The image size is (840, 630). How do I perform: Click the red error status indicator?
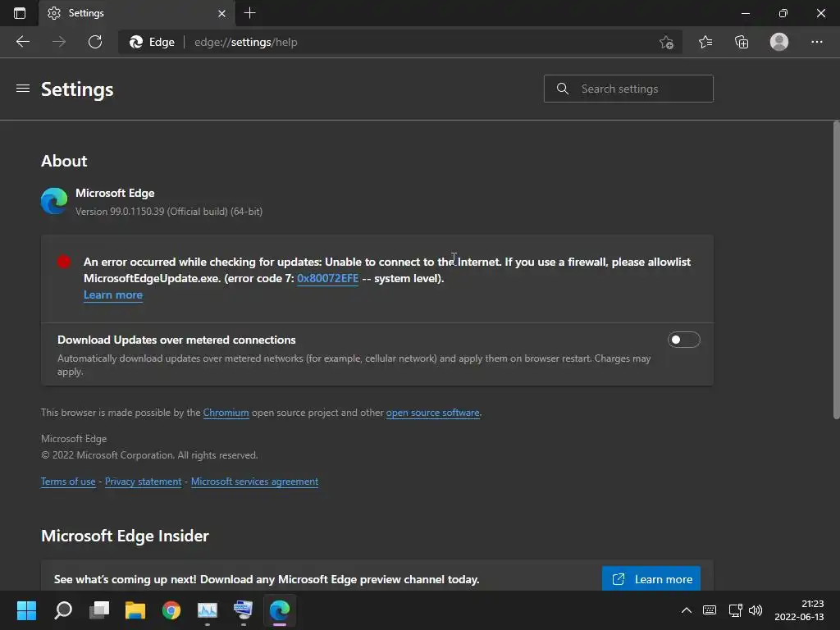64,262
